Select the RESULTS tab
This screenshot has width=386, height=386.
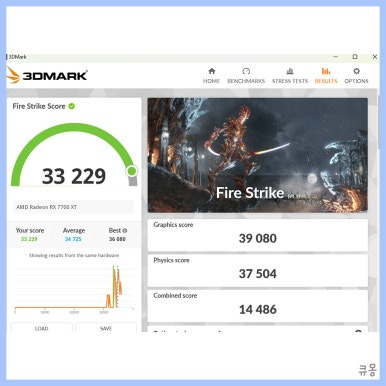point(326,75)
